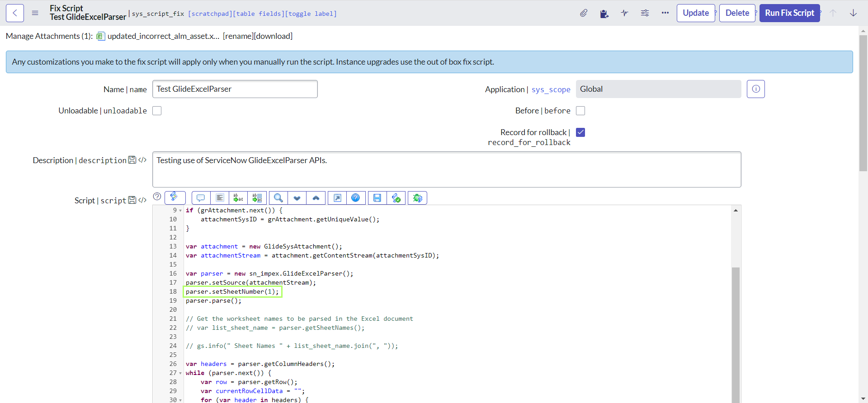Click comment line gs.info Sheet Names
This screenshot has height=403, width=868.
[x=292, y=346]
